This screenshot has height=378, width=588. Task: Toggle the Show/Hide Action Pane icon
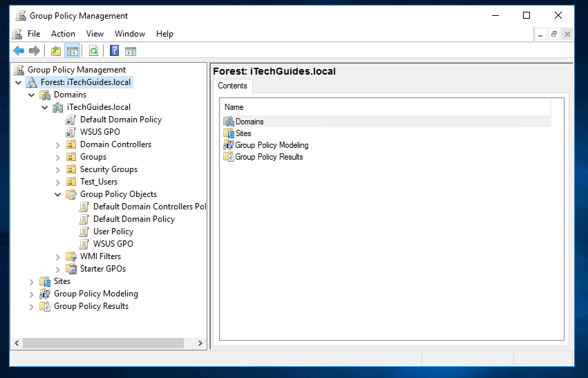[x=131, y=51]
